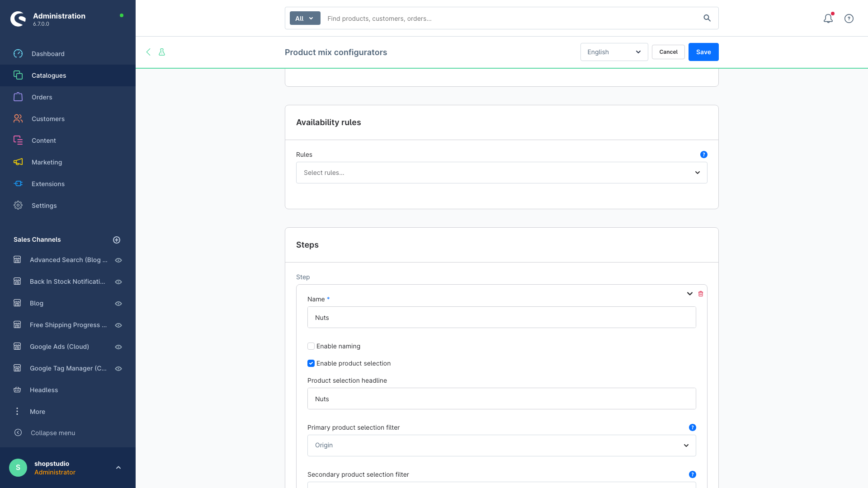
Task: Open the Catalogues menu
Action: [68, 75]
